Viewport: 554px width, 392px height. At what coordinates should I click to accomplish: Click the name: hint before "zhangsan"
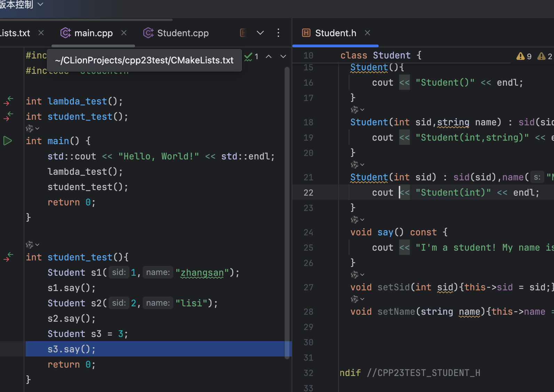tap(158, 272)
